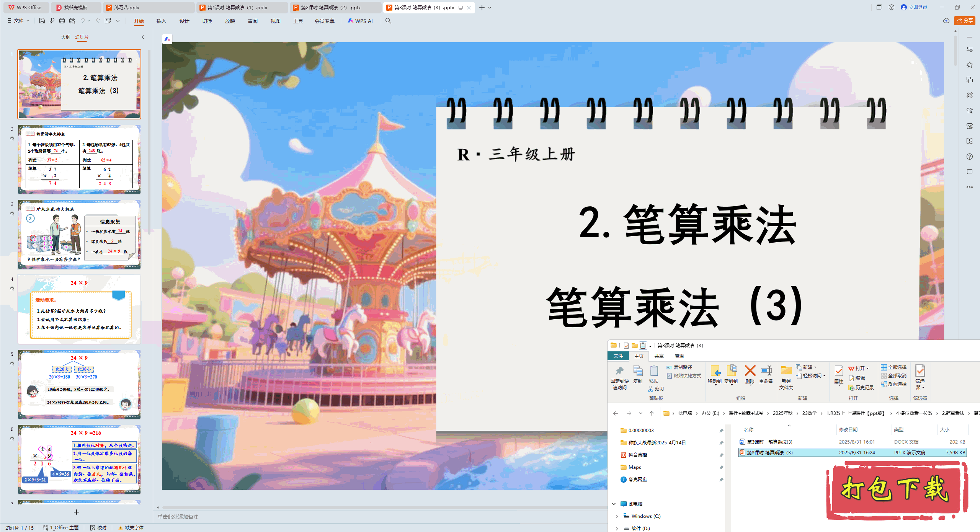Screen dimensions: 980x532
Task: Click the Print icon in quick access toolbar
Action: pyautogui.click(x=62, y=21)
